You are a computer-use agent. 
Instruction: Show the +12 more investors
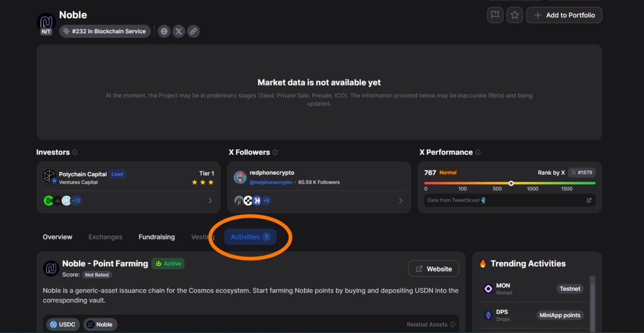(76, 201)
